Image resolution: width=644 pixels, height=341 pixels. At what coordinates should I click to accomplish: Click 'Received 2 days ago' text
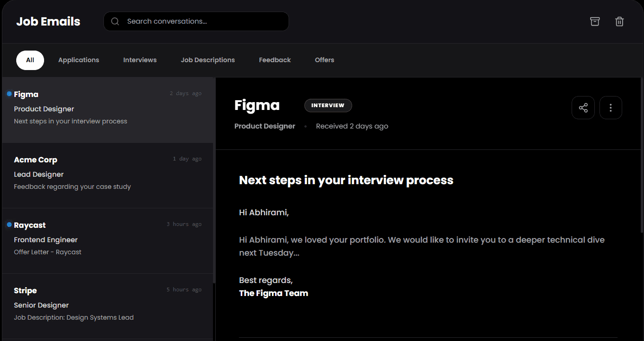[x=352, y=126]
